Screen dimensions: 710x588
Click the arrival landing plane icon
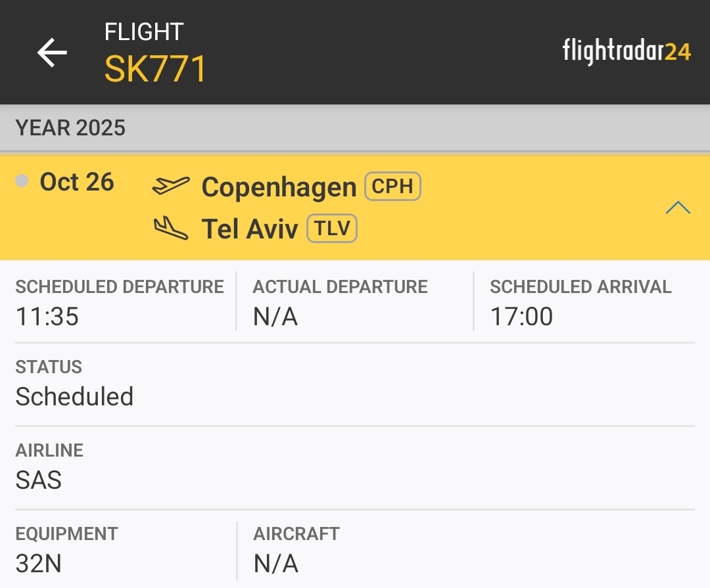point(169,227)
